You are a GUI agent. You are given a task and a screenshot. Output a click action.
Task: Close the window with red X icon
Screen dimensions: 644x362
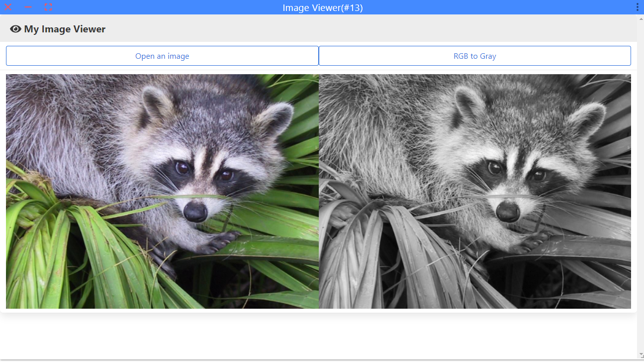(8, 7)
